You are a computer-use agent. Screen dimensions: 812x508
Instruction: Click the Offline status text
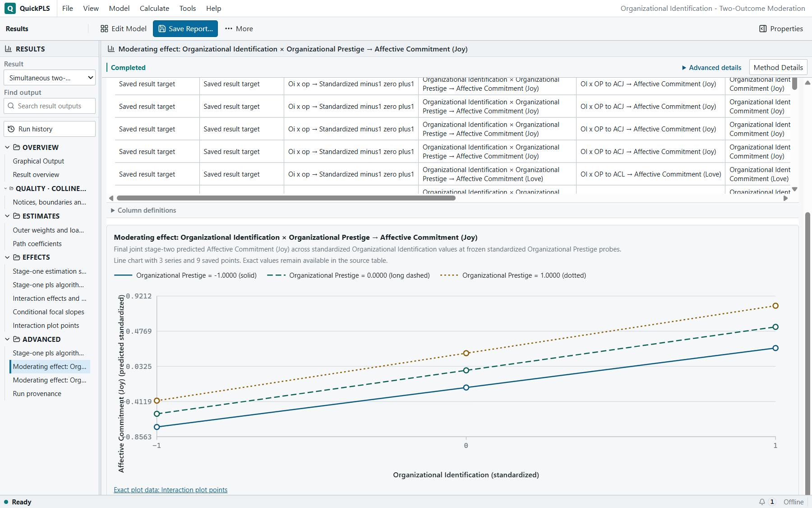click(794, 502)
